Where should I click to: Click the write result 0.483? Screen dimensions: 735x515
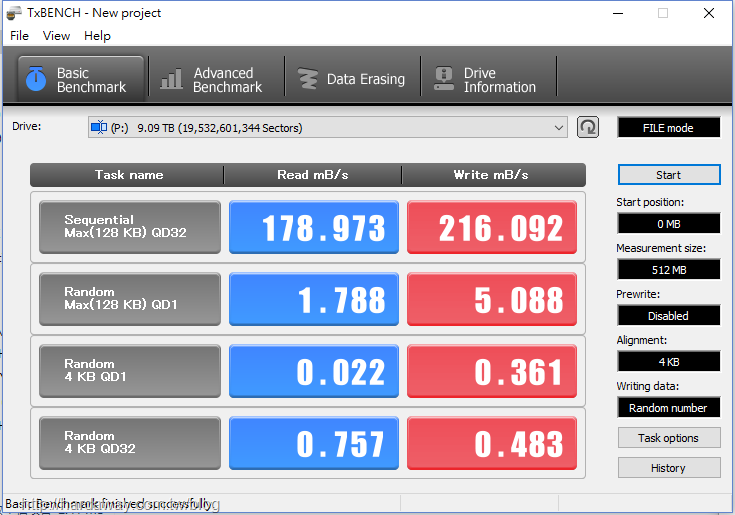(492, 443)
